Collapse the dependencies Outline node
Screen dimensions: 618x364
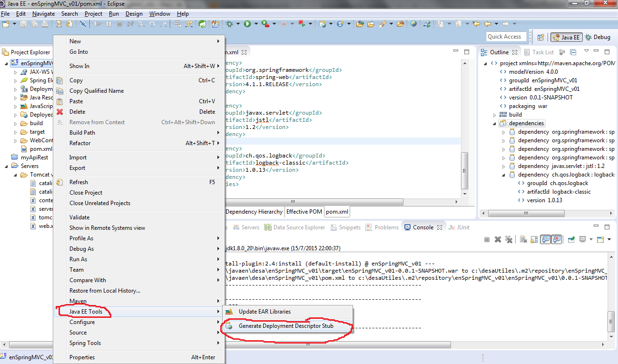point(495,123)
